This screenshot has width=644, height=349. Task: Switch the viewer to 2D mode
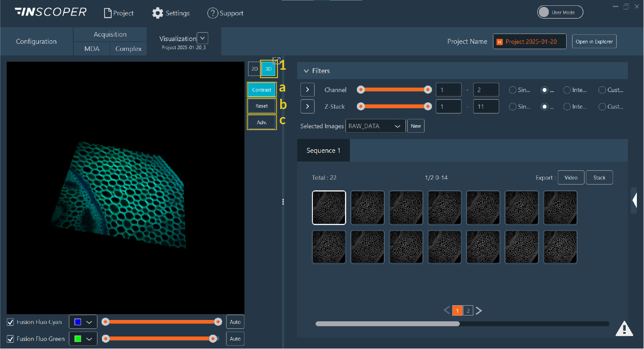pyautogui.click(x=254, y=69)
